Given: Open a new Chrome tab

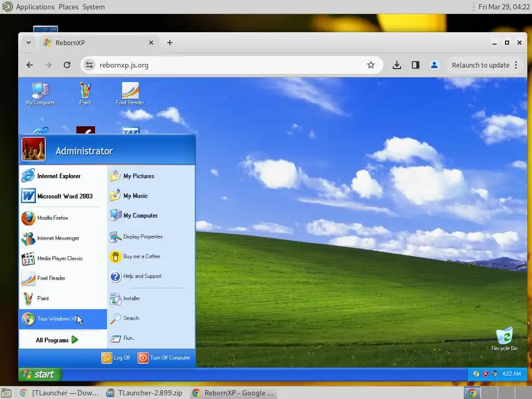Looking at the screenshot, I should [170, 43].
